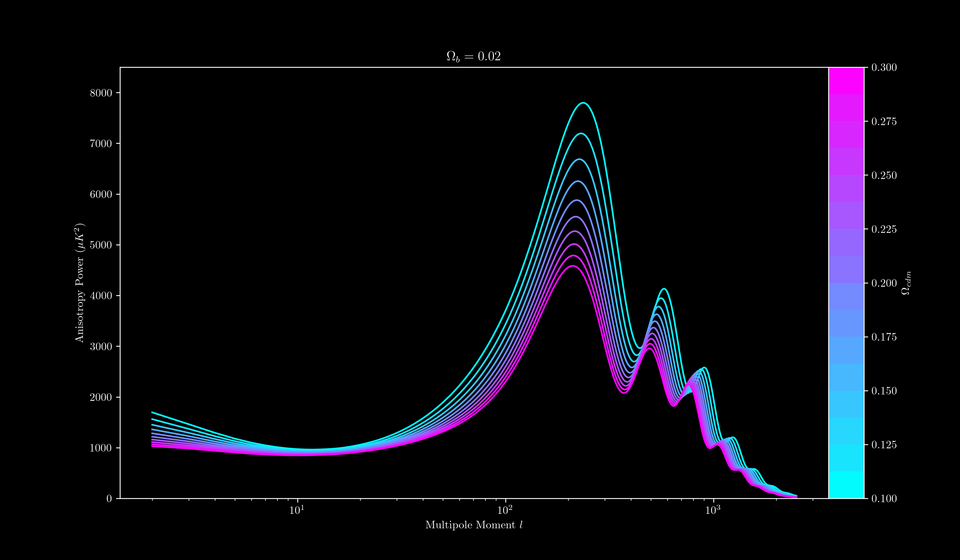
Task: Click the colorbar tick label 0.225
Action: tap(884, 229)
